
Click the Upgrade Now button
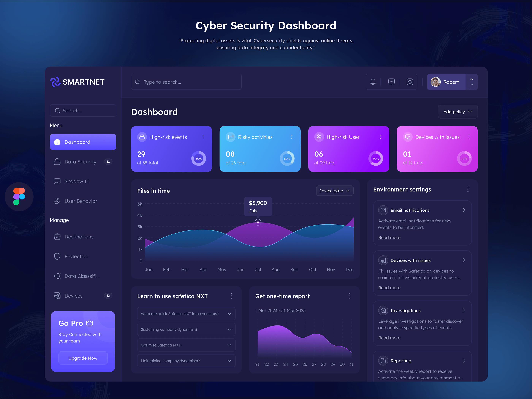click(83, 358)
